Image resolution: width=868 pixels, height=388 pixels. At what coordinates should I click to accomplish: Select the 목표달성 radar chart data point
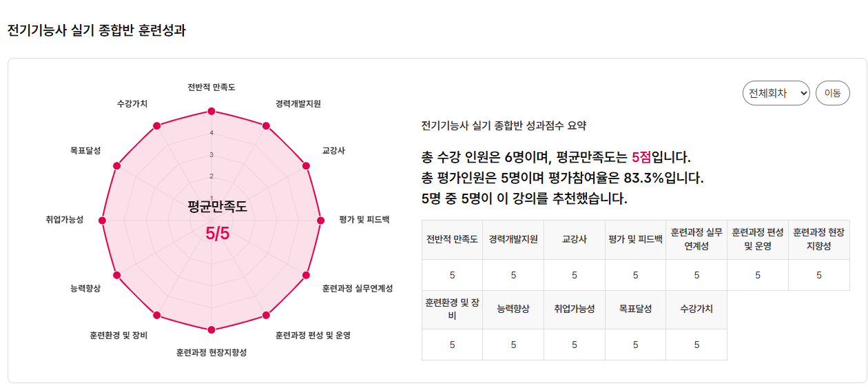coord(117,165)
